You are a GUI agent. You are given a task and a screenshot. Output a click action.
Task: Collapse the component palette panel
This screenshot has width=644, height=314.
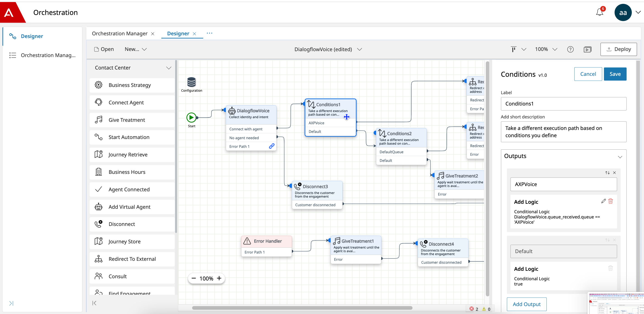[94, 303]
